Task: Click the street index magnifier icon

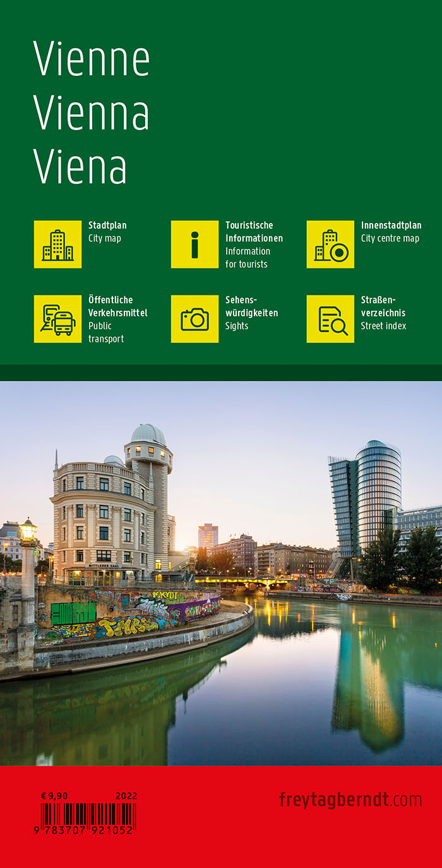Action: [x=330, y=319]
